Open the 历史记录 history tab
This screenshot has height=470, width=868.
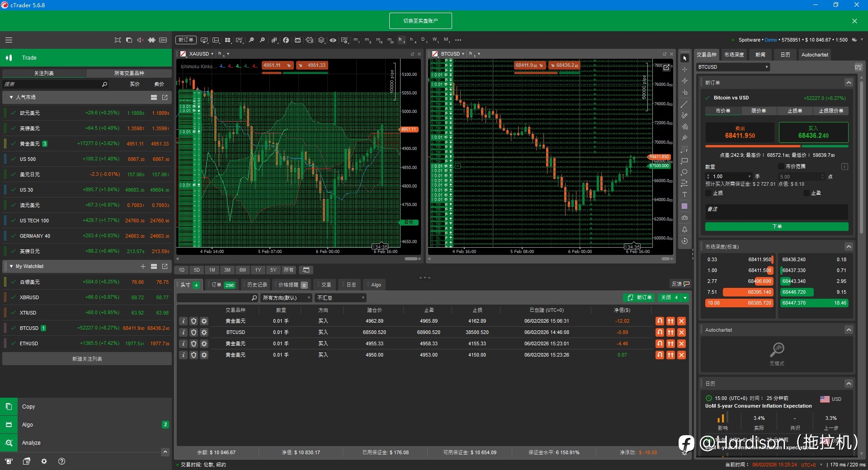257,285
